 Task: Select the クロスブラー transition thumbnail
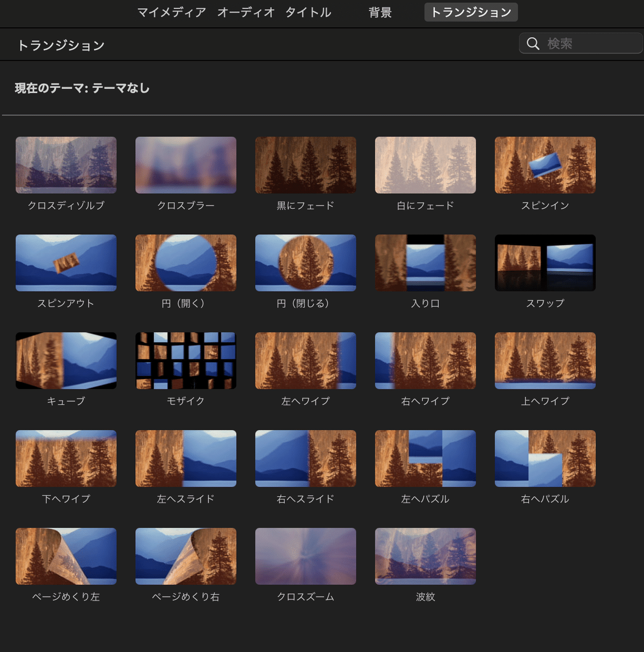[x=186, y=165]
